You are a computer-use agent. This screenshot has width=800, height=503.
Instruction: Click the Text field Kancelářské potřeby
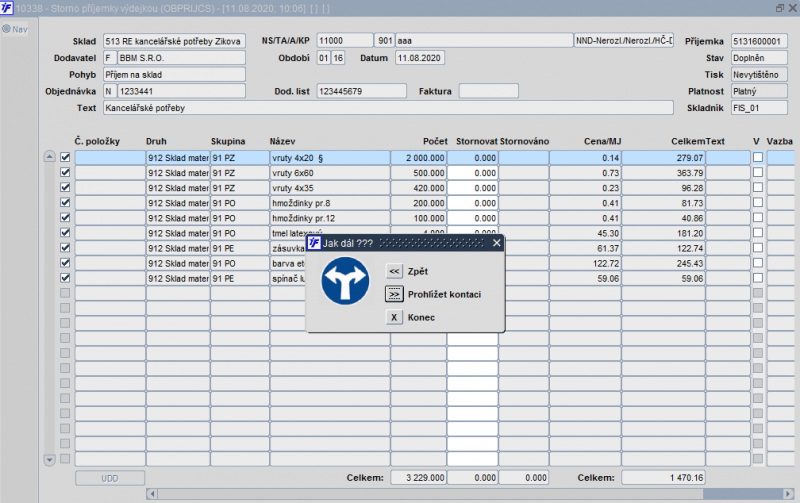pos(388,108)
